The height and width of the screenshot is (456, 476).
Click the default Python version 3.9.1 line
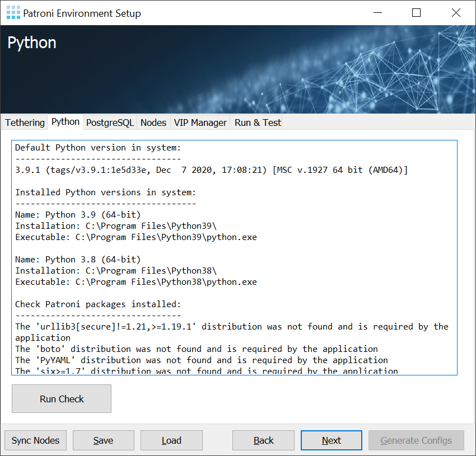212,170
